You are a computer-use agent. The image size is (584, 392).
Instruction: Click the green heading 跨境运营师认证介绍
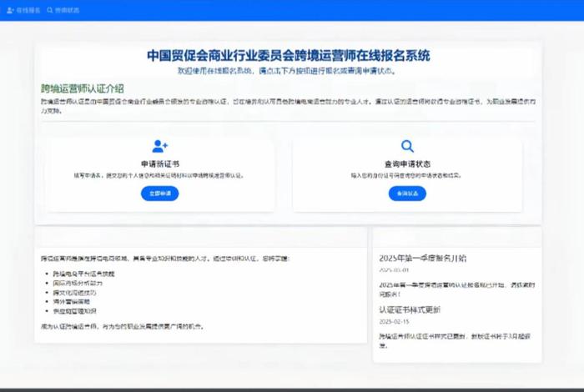(83, 88)
